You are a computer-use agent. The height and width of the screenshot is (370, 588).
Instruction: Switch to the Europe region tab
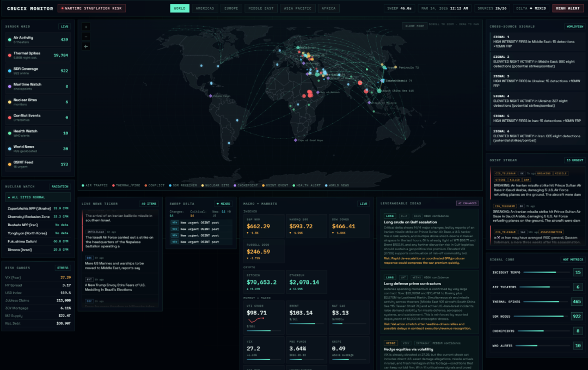231,8
